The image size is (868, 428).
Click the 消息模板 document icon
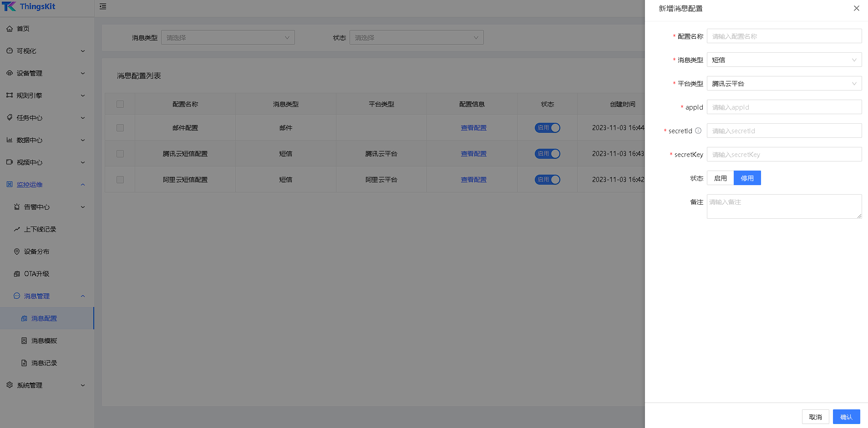pos(24,341)
